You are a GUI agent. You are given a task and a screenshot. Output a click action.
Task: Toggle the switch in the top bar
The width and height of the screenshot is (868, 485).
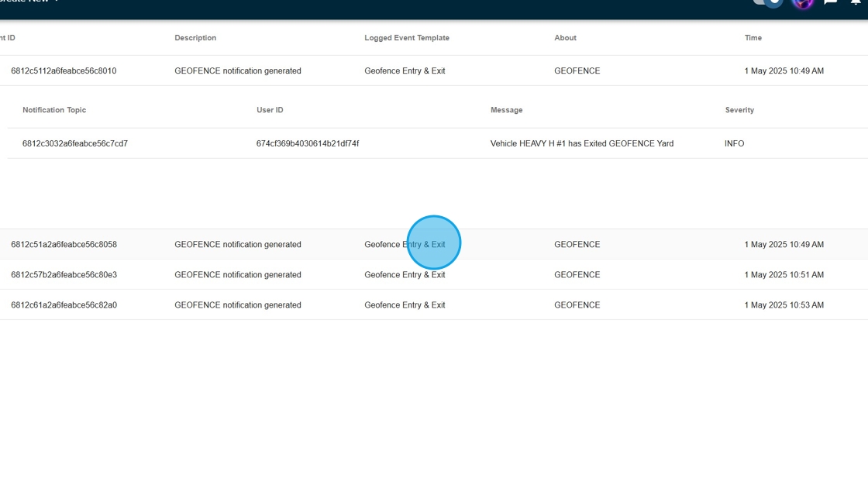coord(767,2)
